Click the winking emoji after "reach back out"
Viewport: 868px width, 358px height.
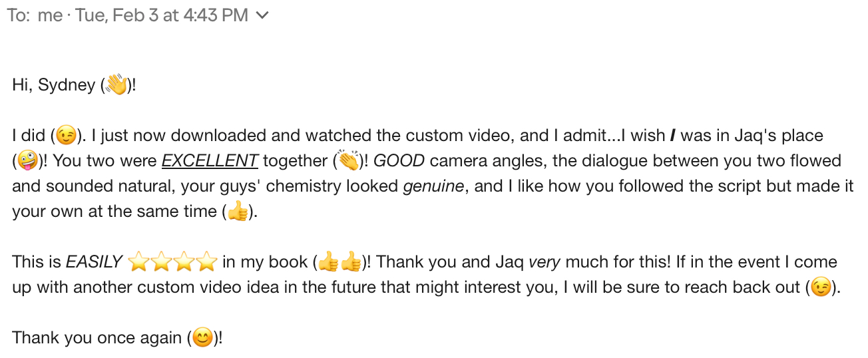821,288
